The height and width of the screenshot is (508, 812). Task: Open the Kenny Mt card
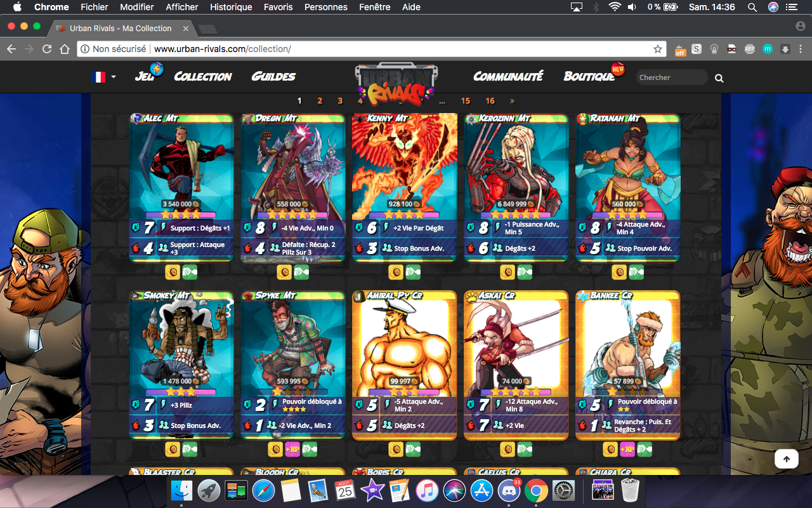click(405, 187)
